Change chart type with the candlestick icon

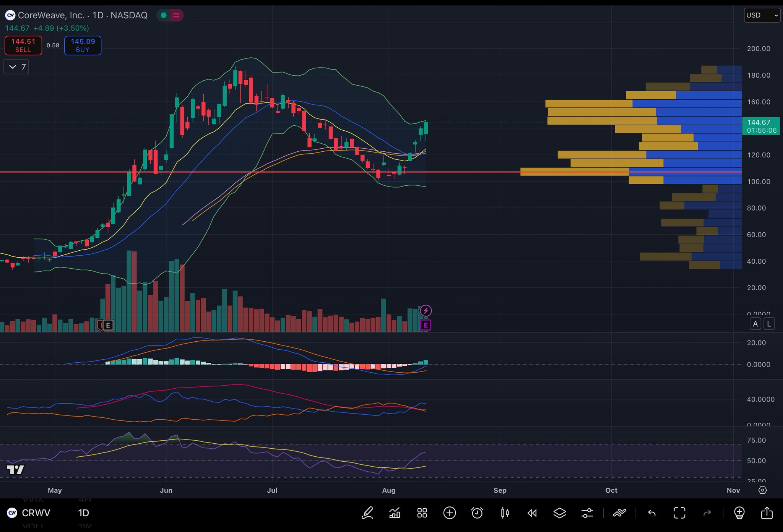pos(505,513)
